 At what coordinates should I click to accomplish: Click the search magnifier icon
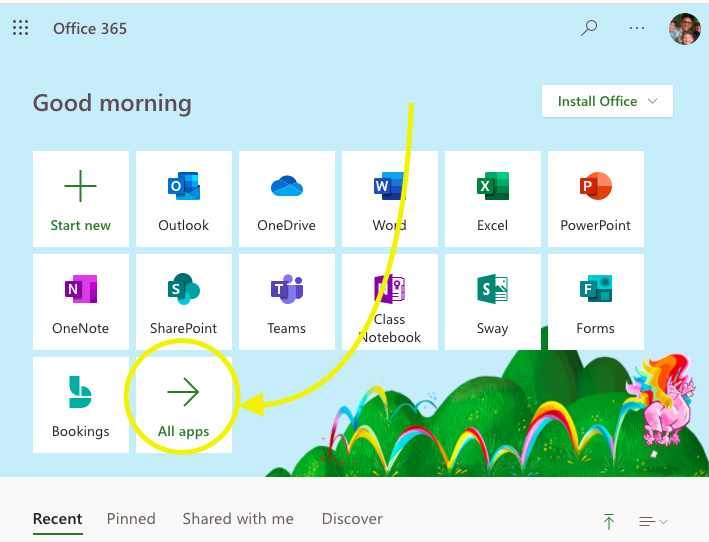tap(589, 28)
